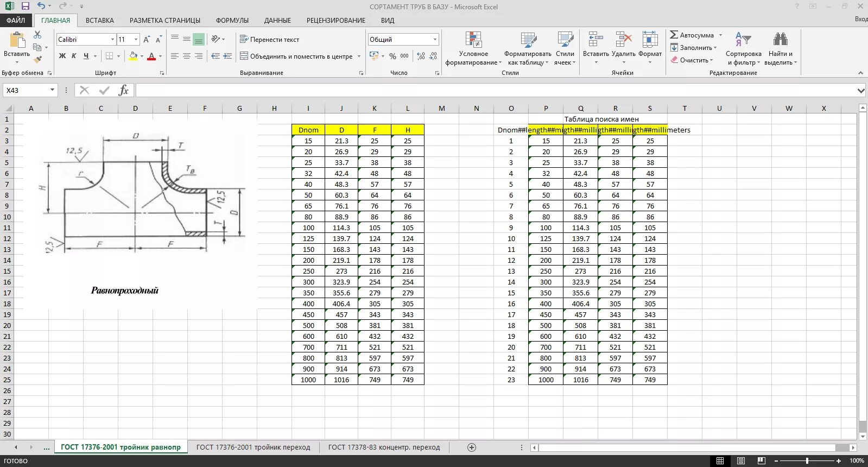Click the Cut scissors icon
The width and height of the screenshot is (868, 467).
tap(37, 35)
